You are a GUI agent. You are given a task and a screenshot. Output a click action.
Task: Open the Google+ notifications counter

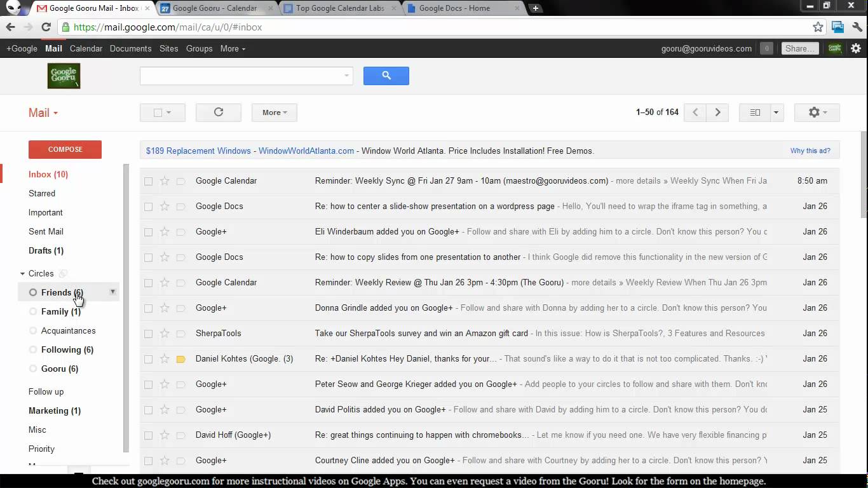pos(766,48)
